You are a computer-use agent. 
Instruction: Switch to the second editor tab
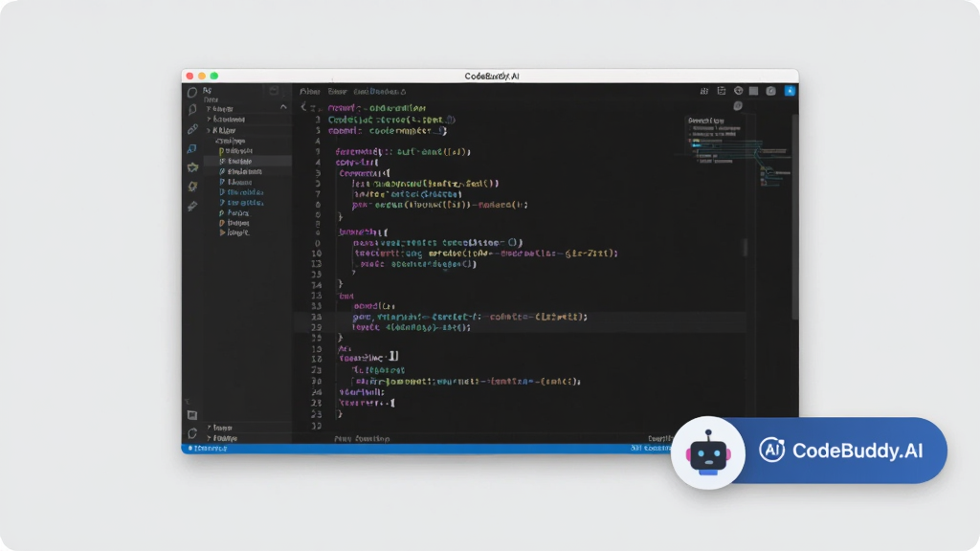337,91
